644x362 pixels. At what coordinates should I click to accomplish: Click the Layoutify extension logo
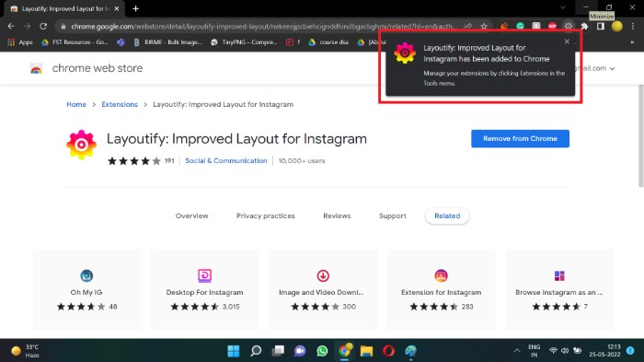click(x=81, y=145)
